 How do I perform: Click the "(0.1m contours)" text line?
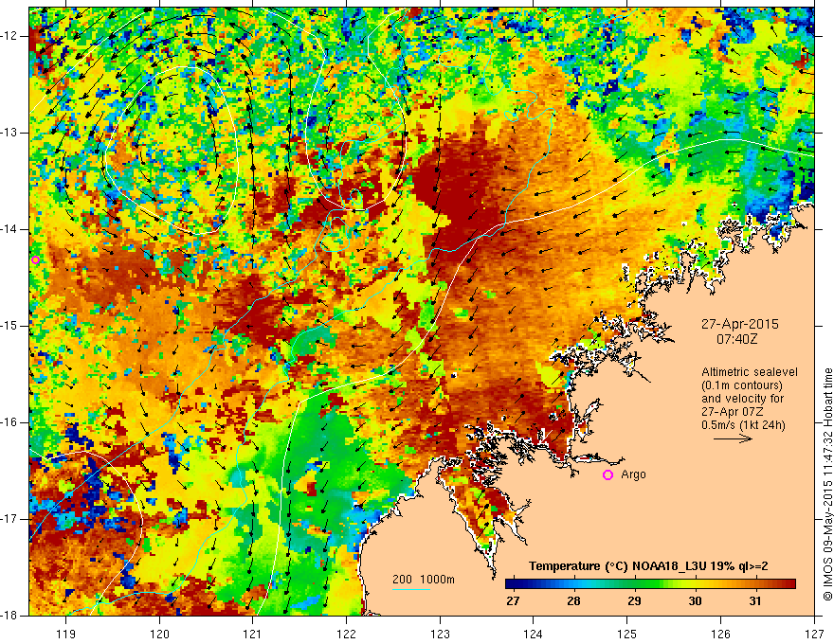click(x=742, y=385)
